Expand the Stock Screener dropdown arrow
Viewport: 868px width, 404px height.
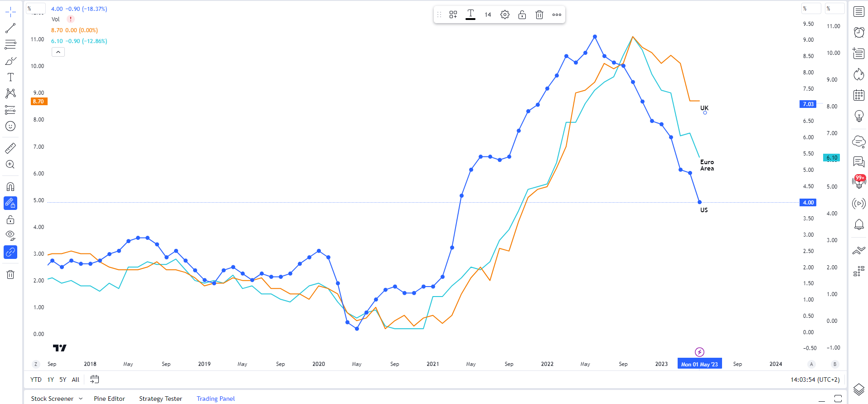point(81,399)
